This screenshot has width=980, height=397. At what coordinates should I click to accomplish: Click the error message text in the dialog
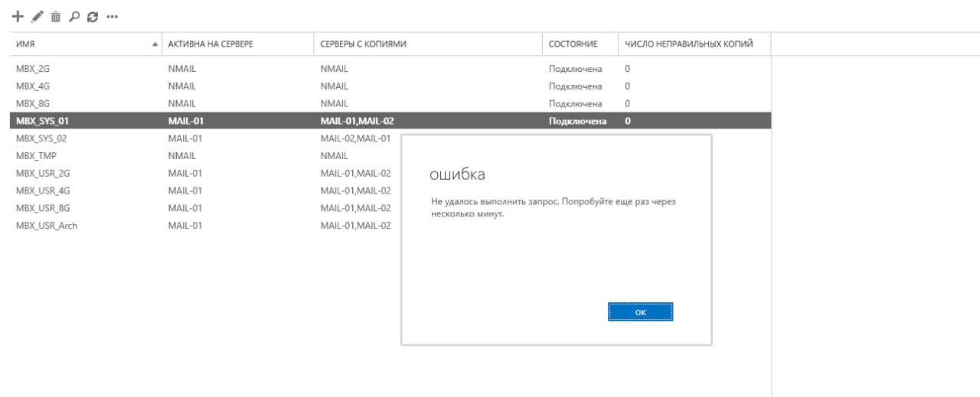[x=554, y=208]
